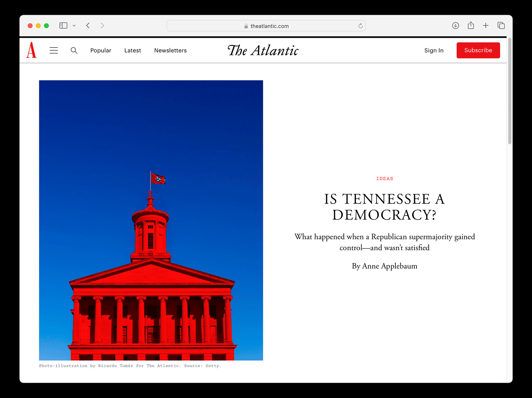Navigate forward using the forward arrow
Image resolution: width=532 pixels, height=398 pixels.
coord(102,25)
